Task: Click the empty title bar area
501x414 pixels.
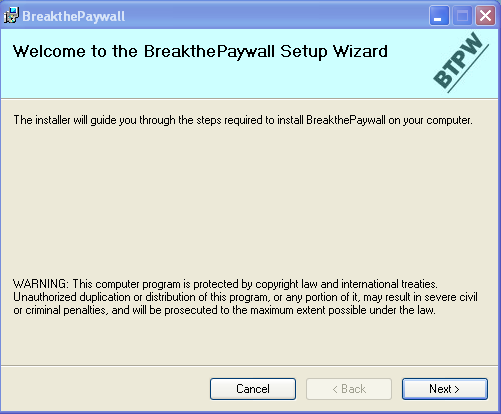Action: click(x=277, y=16)
